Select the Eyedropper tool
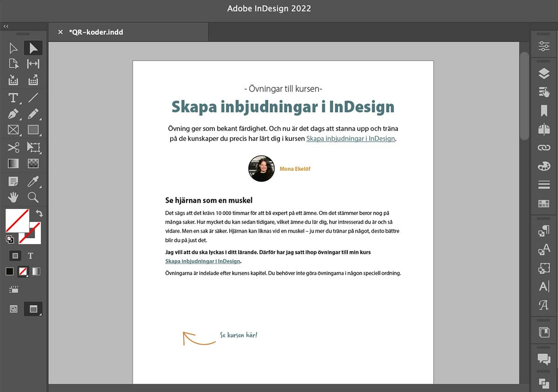Viewport: 558px width, 392px height. click(x=33, y=181)
